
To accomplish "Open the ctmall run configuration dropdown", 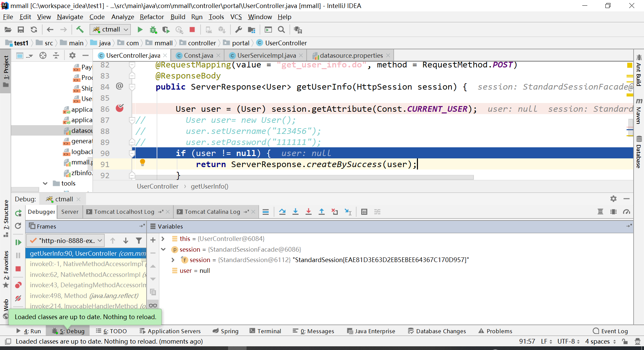I will click(110, 30).
